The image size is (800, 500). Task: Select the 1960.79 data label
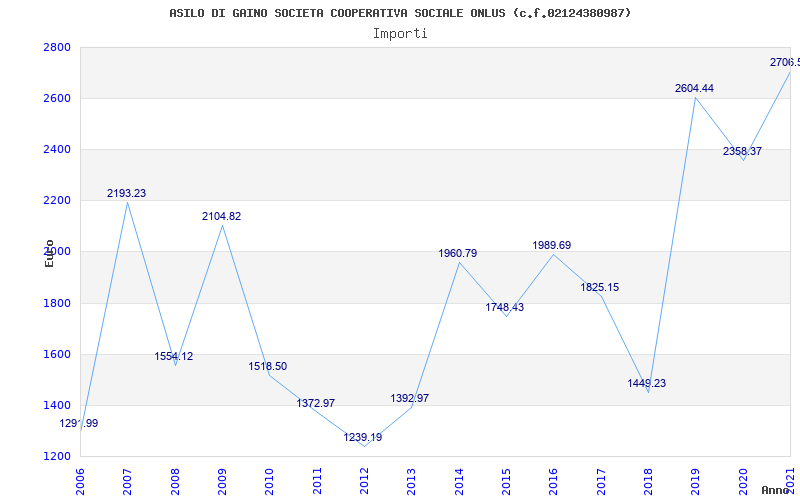458,253
